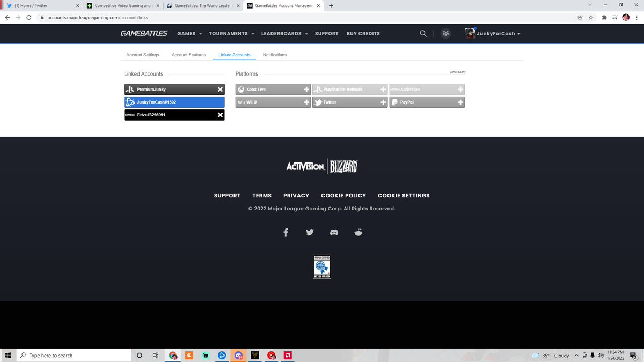Screen dimensions: 644x362
Task: Open the weather widget showing 35°F Cloudy
Action: coord(551,355)
